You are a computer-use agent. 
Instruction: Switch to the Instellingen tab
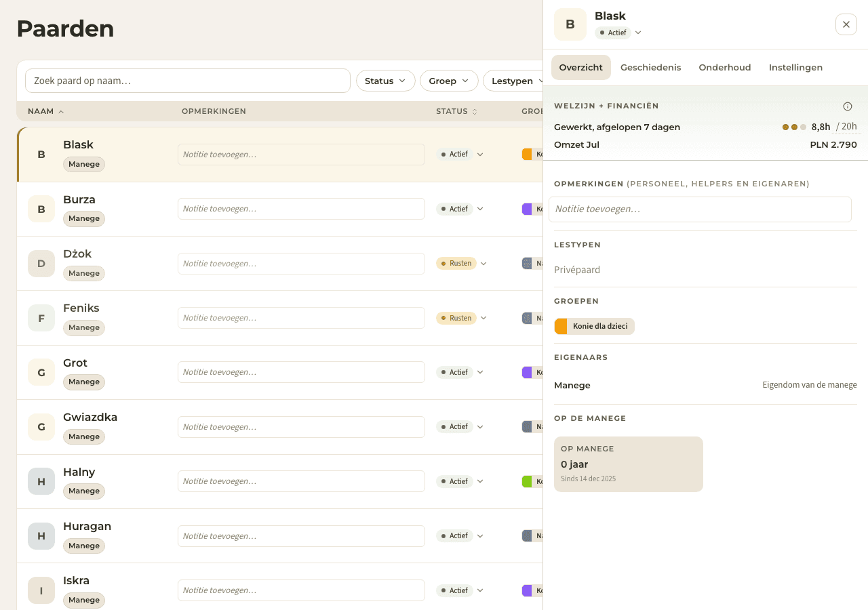pyautogui.click(x=795, y=67)
